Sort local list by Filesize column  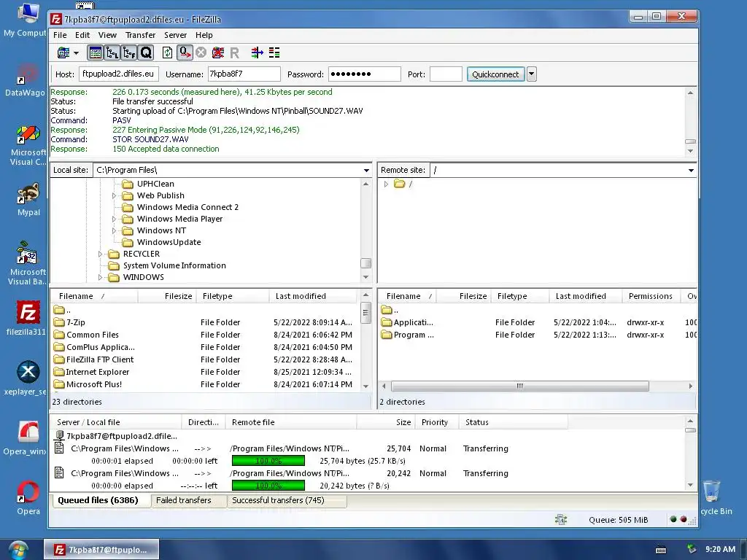167,296
